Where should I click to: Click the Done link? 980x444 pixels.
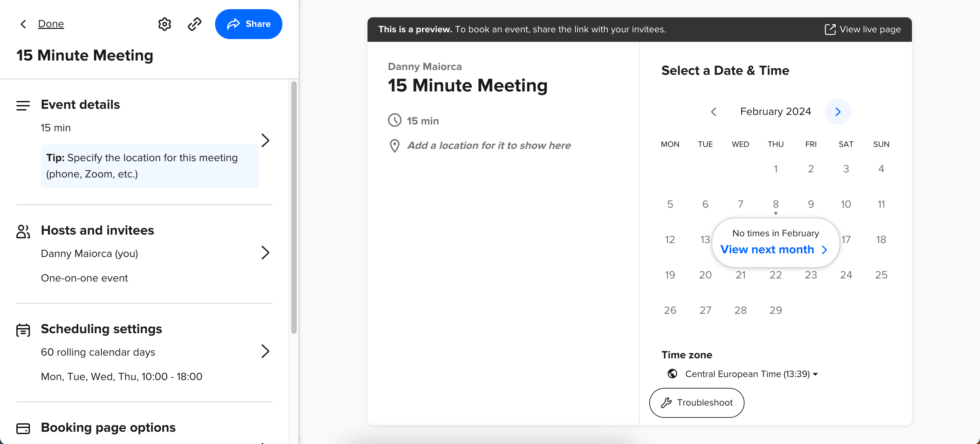click(51, 24)
